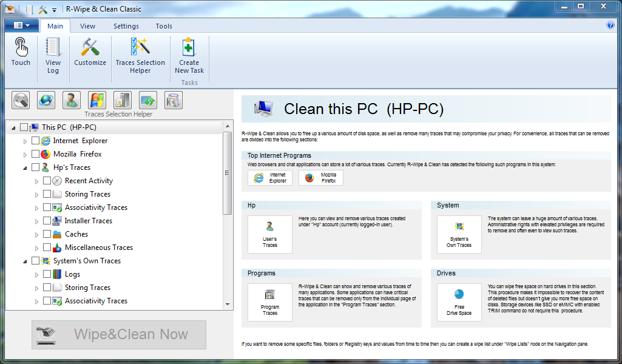Expand the Internet Explorer tree node
Screen dimensions: 622x364
click(x=25, y=141)
